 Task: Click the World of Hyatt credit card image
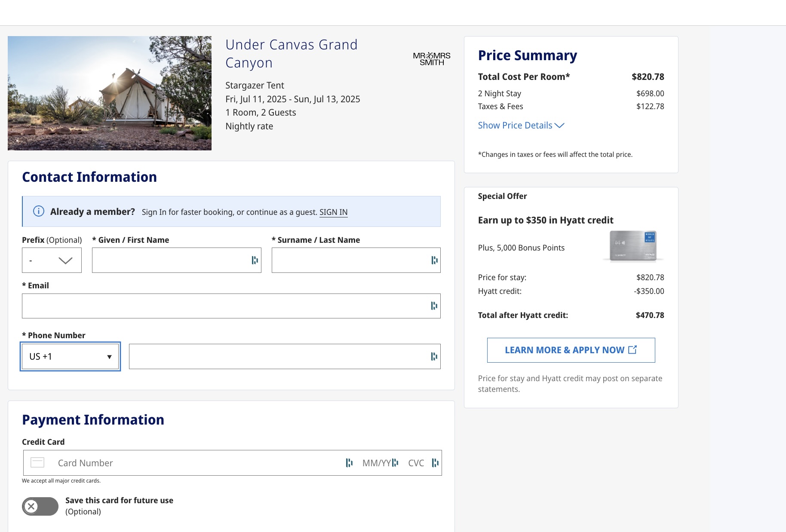[633, 246]
